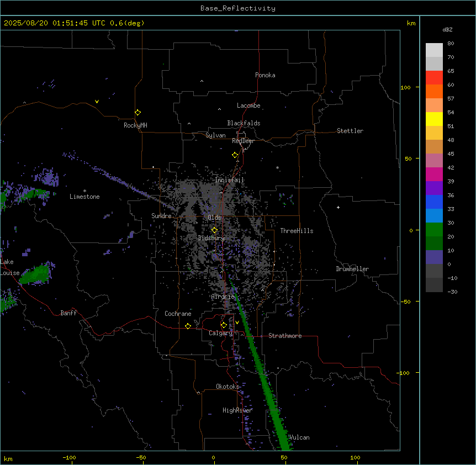Viewport: 476px width, 465px height.
Task: Click the Sylvan label
Action: click(x=215, y=135)
